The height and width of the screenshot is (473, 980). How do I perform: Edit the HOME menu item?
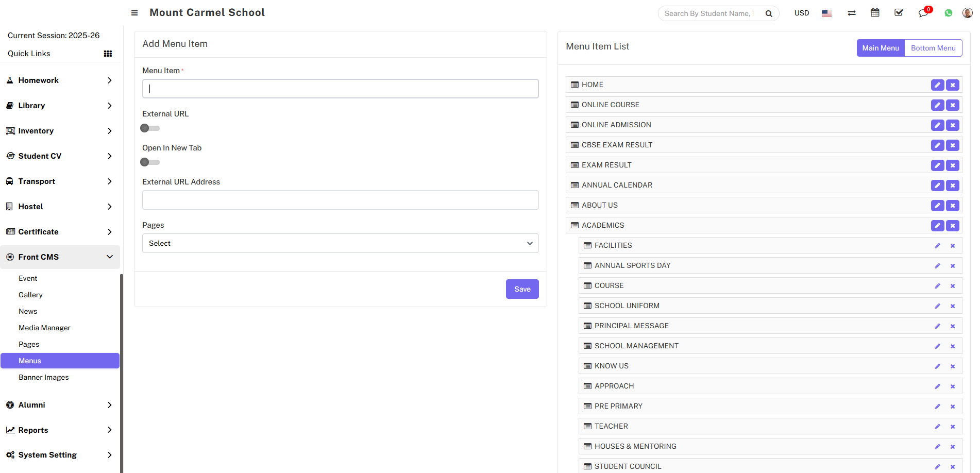pos(937,85)
